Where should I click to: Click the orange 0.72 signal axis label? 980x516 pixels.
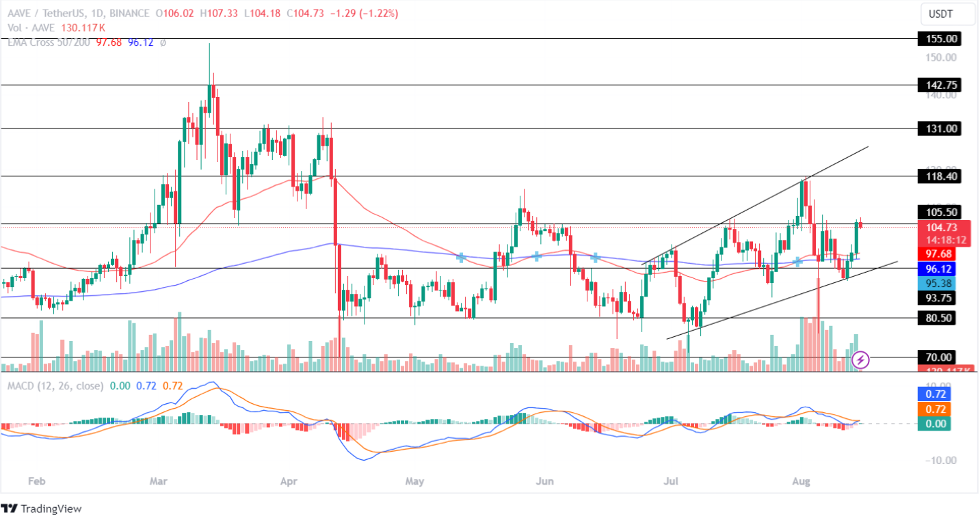(x=933, y=409)
